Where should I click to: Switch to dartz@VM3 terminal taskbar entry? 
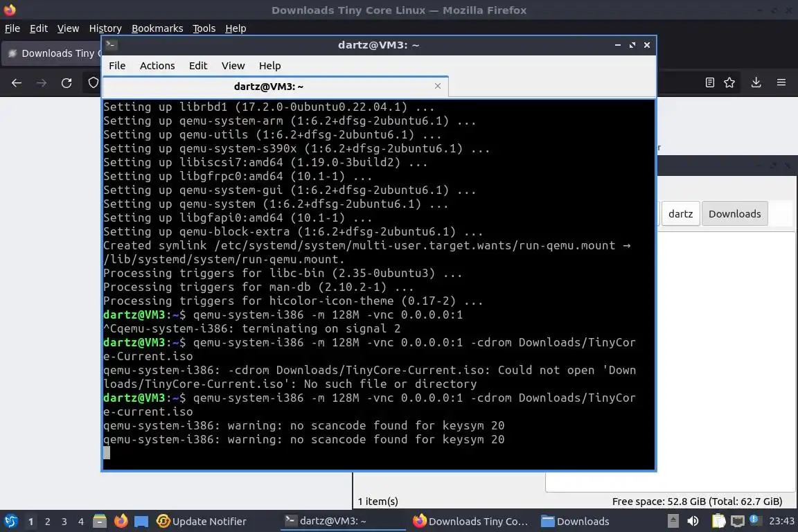[343, 521]
